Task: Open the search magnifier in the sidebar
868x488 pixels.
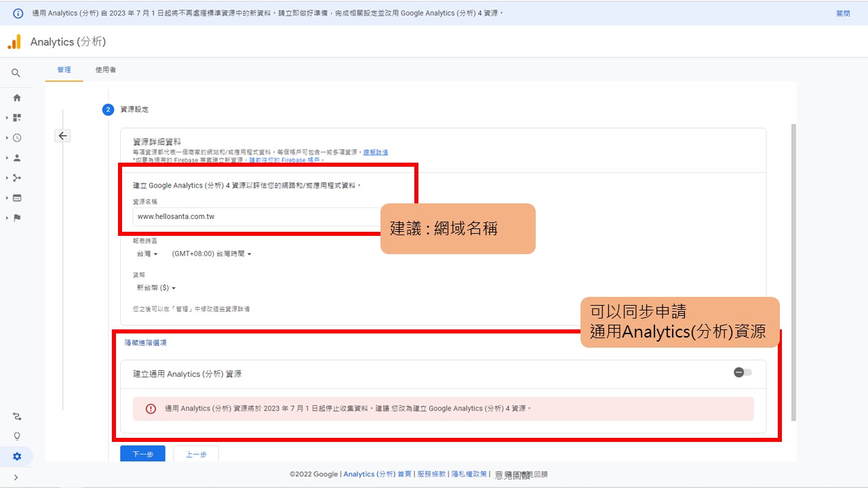Action: click(x=16, y=73)
